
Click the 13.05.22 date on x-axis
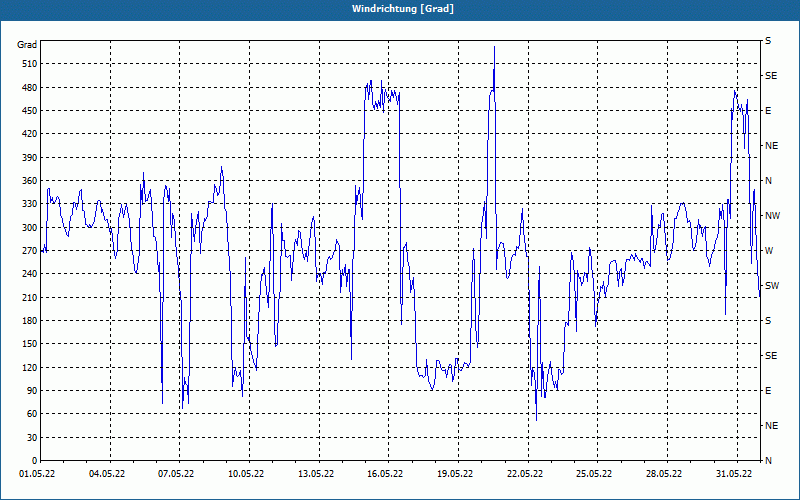(x=316, y=474)
